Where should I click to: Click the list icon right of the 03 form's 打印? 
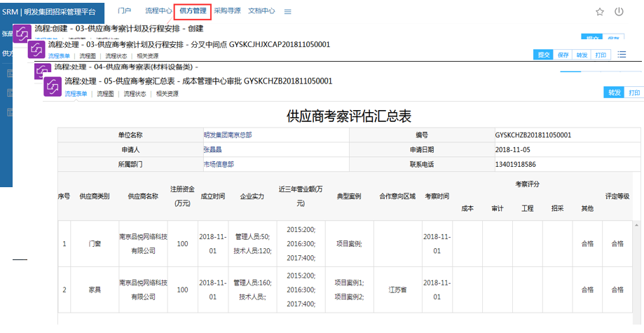(x=622, y=55)
